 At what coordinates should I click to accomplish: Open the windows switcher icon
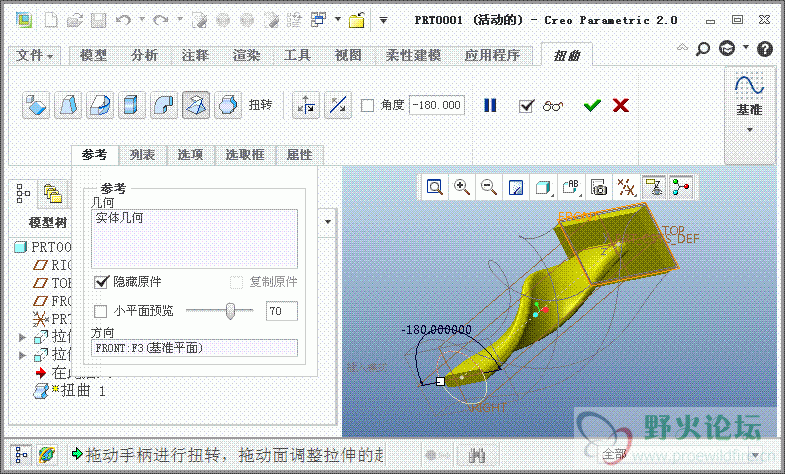(x=318, y=20)
